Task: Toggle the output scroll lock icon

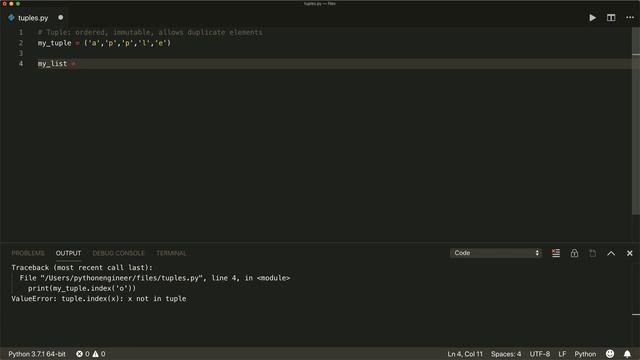Action: [x=574, y=253]
